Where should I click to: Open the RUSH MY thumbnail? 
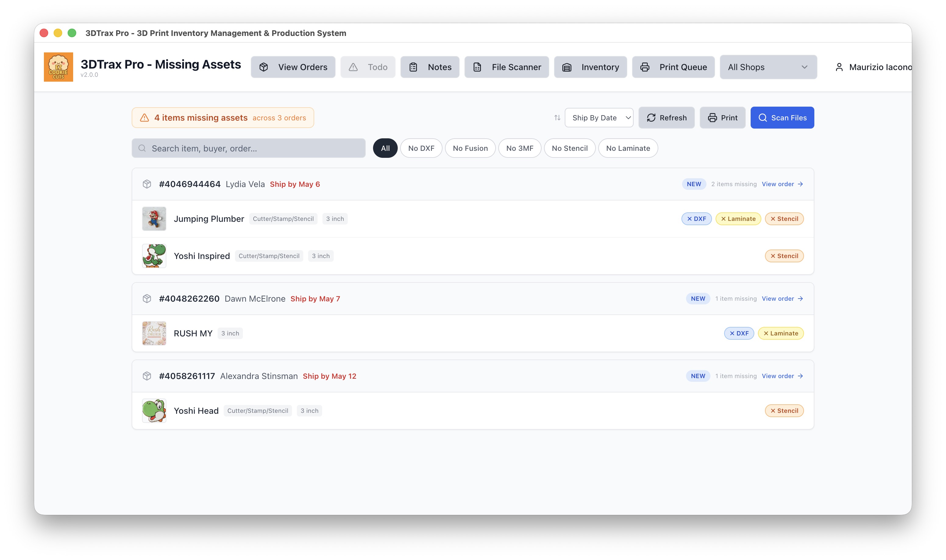pyautogui.click(x=154, y=333)
